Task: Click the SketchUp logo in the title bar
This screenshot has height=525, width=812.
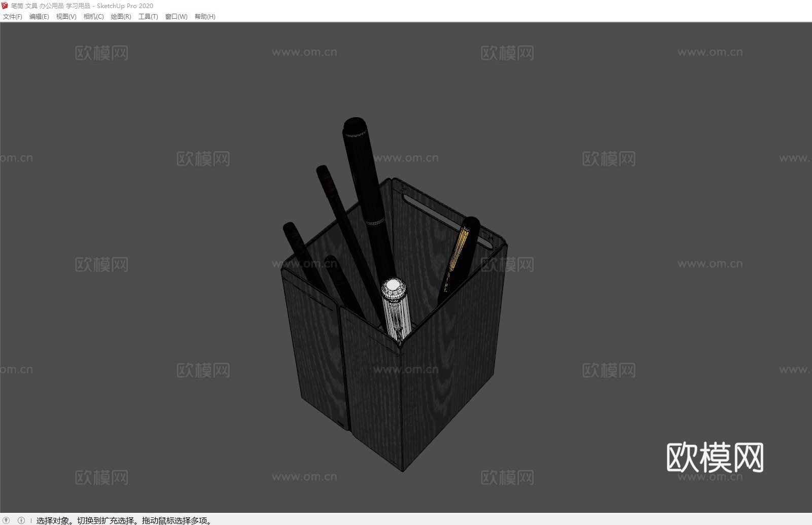Action: tap(5, 6)
